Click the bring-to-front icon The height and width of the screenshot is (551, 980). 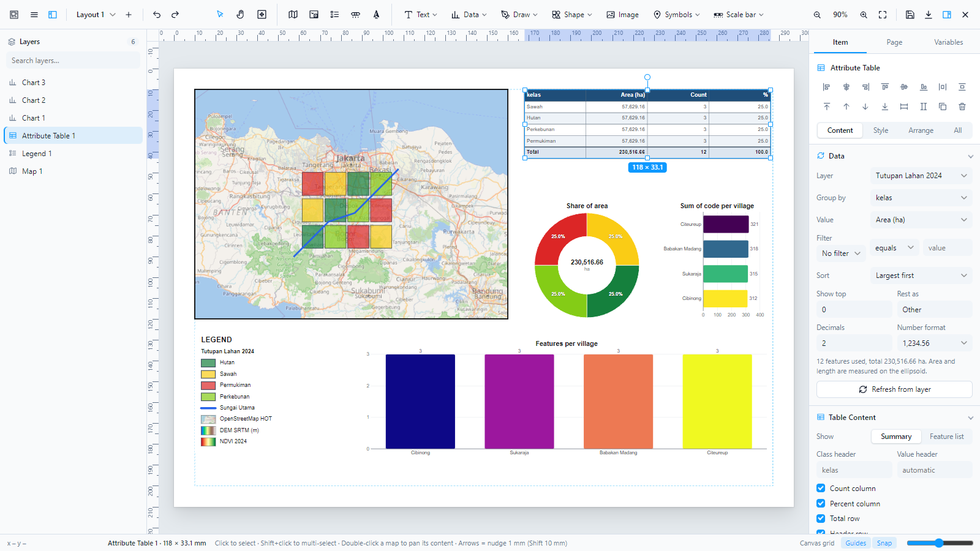point(826,107)
